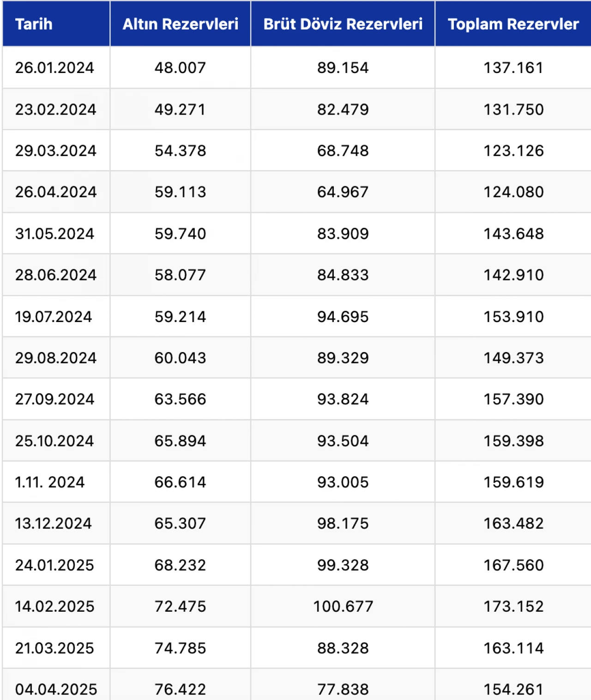Click the Brüt Döviz Rezervleri header

[x=343, y=24]
